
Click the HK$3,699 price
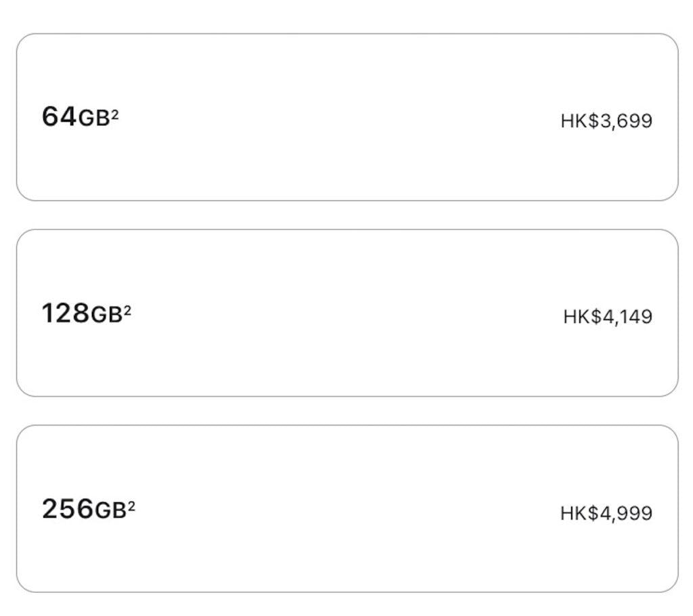point(606,121)
